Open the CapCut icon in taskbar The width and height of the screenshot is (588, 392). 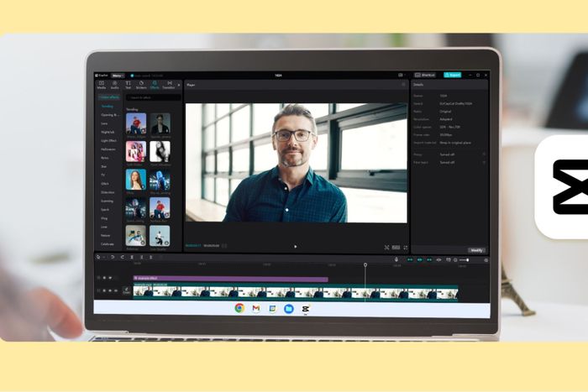305,309
